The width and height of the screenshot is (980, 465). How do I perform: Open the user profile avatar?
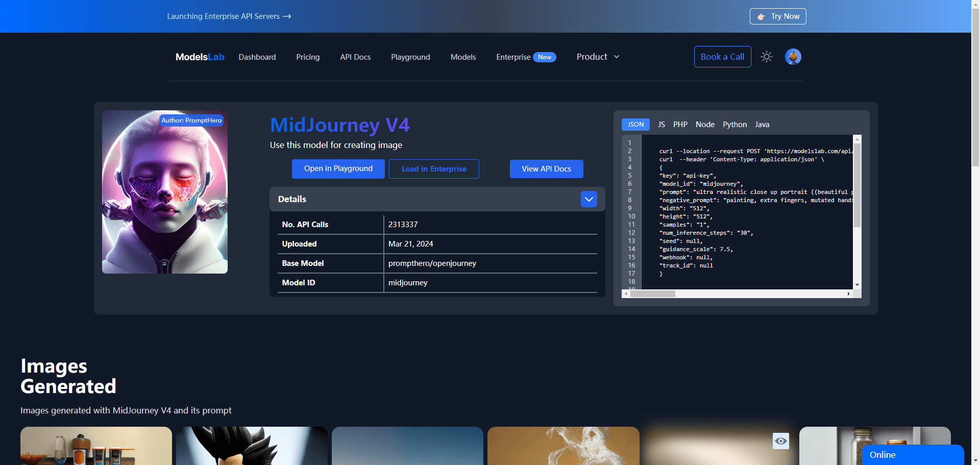[793, 57]
